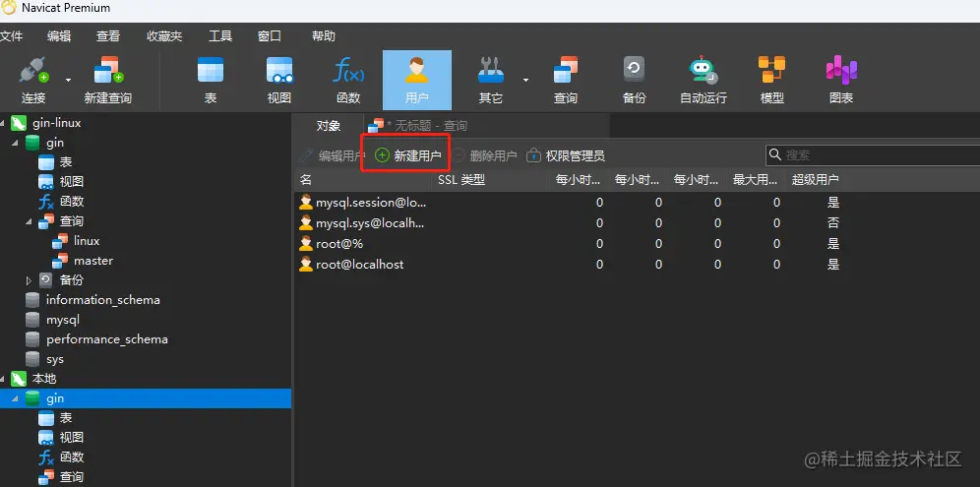Image resolution: width=980 pixels, height=487 pixels.
Task: Open the 连接 dropdown arrow
Action: (68, 80)
